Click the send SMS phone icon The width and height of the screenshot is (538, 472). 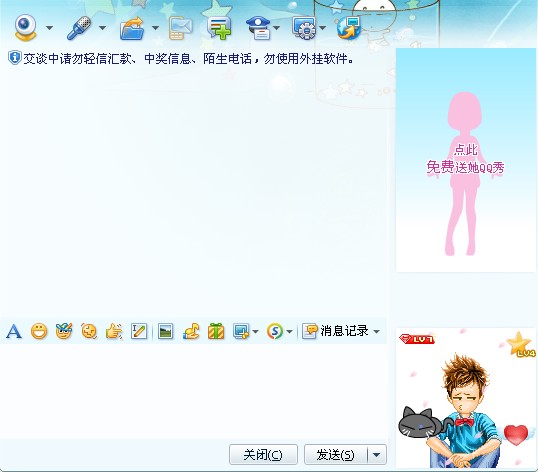point(180,28)
